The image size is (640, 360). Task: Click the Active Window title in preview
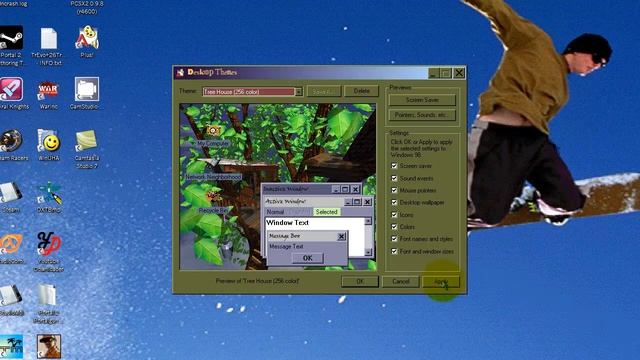285,202
